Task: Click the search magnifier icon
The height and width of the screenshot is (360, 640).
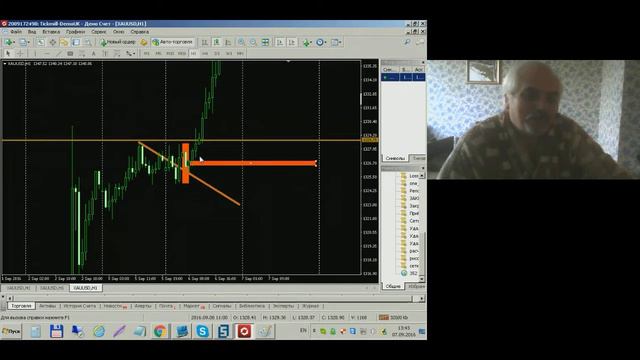Action: 407,42
